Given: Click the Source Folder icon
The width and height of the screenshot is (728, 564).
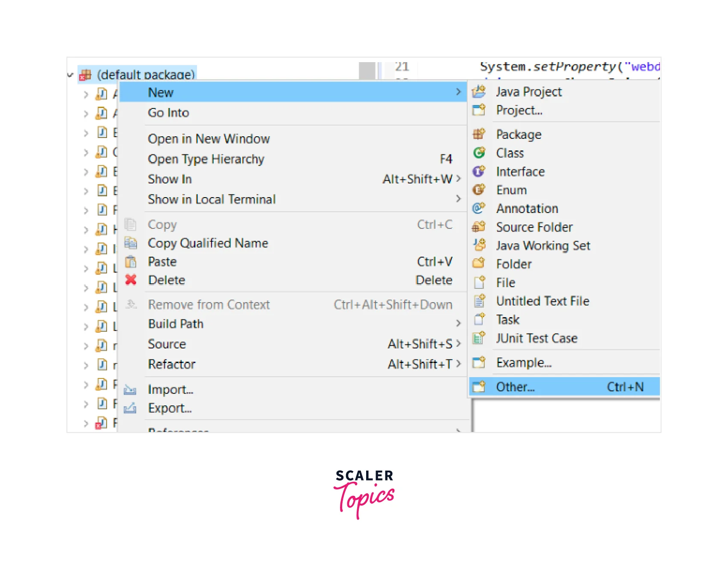Looking at the screenshot, I should coord(479,227).
